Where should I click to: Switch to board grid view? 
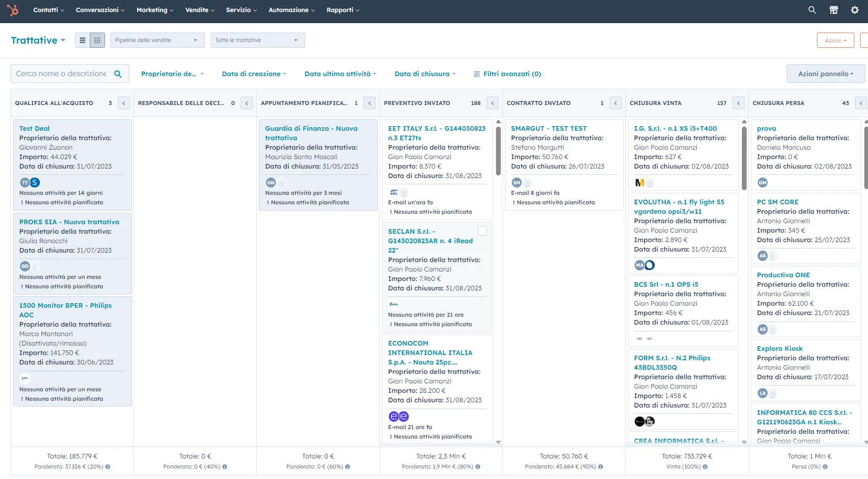point(97,40)
